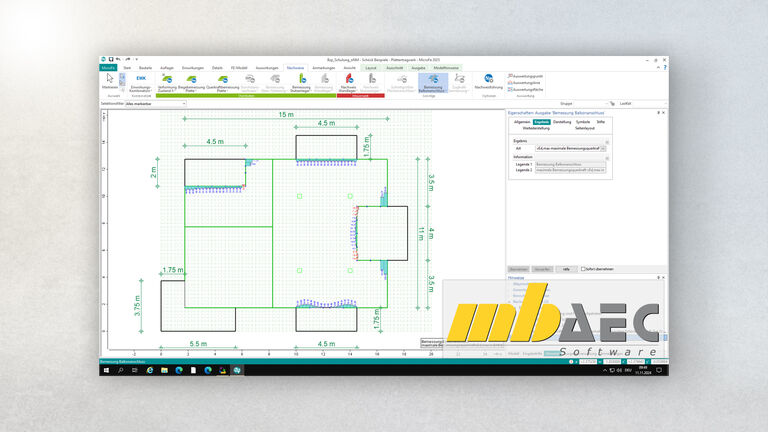The width and height of the screenshot is (768, 432).
Task: Open the Selektionsfilter dropdown
Action: 155,103
